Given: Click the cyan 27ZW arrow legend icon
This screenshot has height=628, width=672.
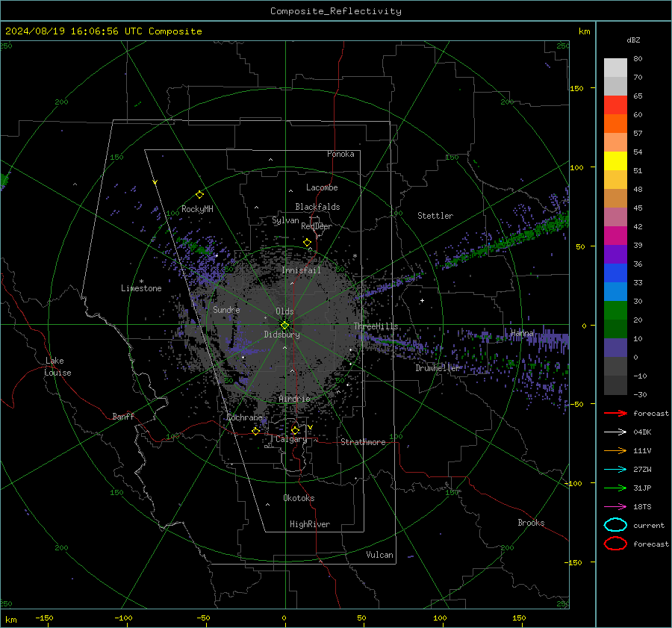Looking at the screenshot, I should coord(615,469).
